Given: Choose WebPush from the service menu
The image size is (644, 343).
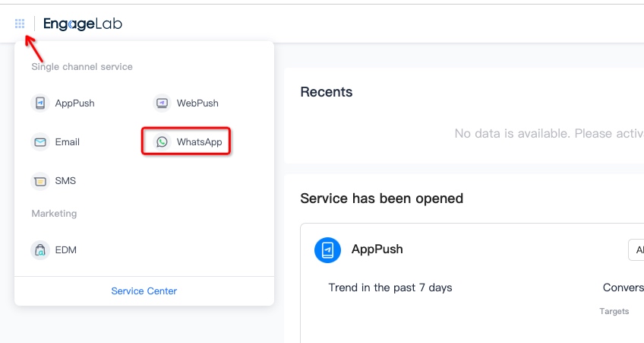Looking at the screenshot, I should [197, 103].
